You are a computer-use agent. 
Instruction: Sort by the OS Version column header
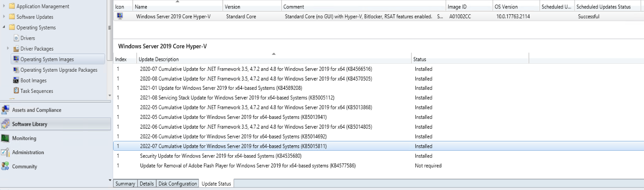[x=516, y=7]
